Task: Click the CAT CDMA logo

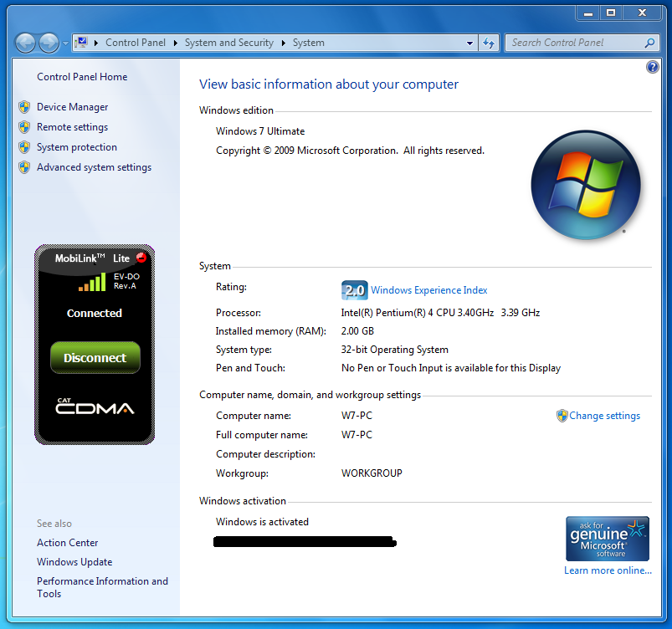Action: click(95, 407)
